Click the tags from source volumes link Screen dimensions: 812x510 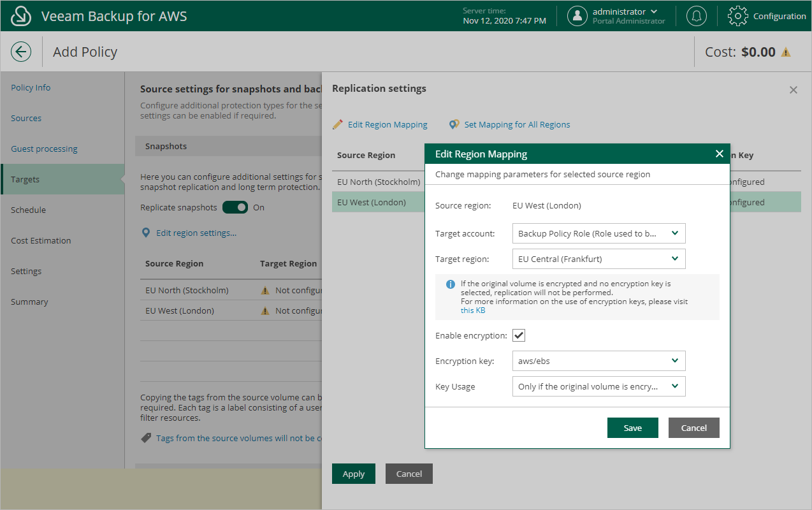(239, 438)
